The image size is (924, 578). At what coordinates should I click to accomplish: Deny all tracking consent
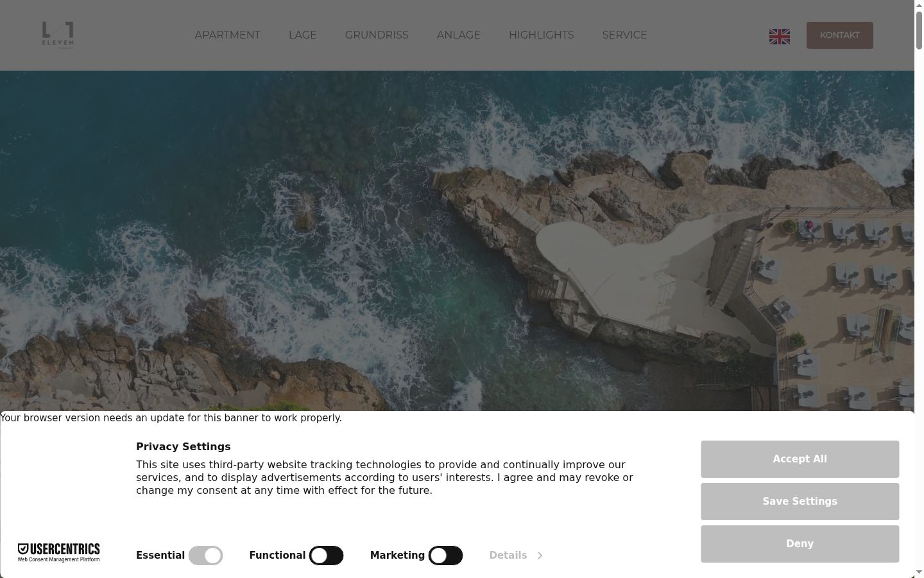point(800,544)
